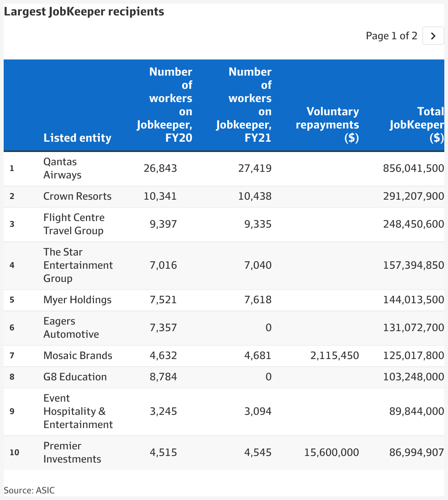The height and width of the screenshot is (500, 448).
Task: Go to next page with arrow button
Action: click(433, 36)
